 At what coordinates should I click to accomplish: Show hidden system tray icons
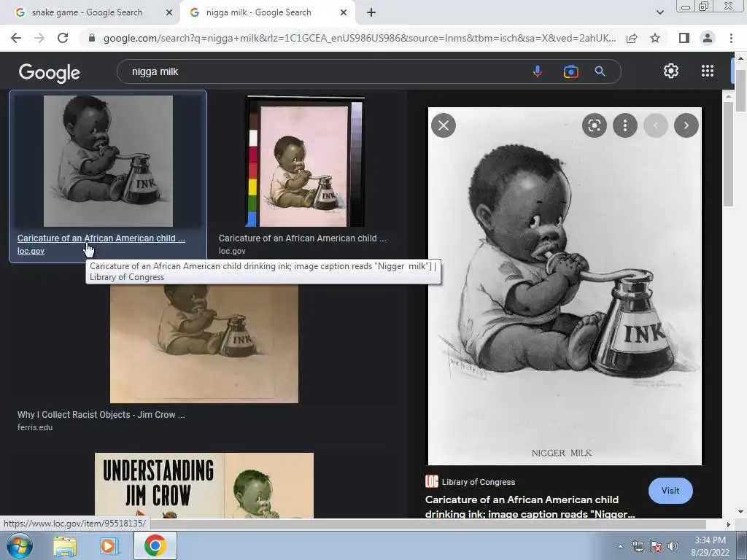click(x=620, y=547)
